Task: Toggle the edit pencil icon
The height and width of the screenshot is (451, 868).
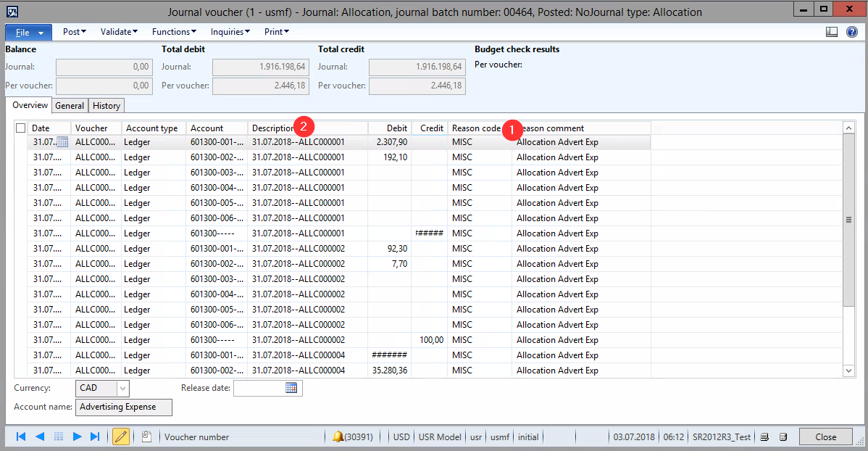Action: (121, 436)
